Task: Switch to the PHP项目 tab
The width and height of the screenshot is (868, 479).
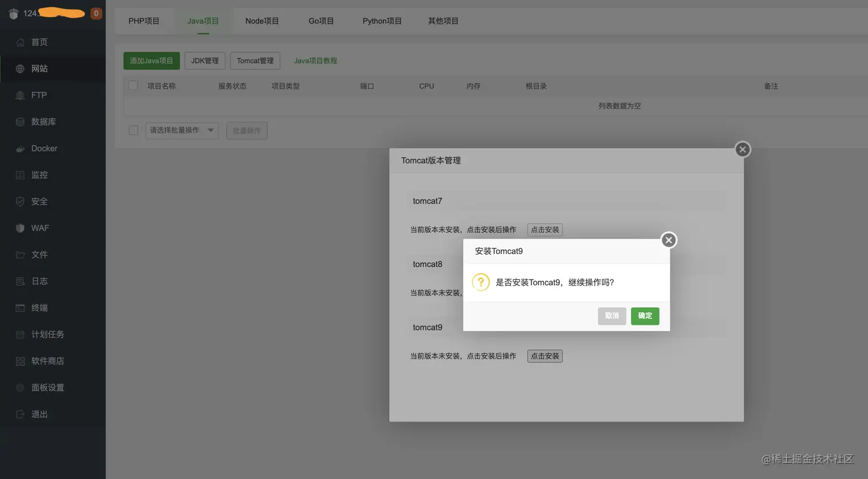Action: point(144,21)
